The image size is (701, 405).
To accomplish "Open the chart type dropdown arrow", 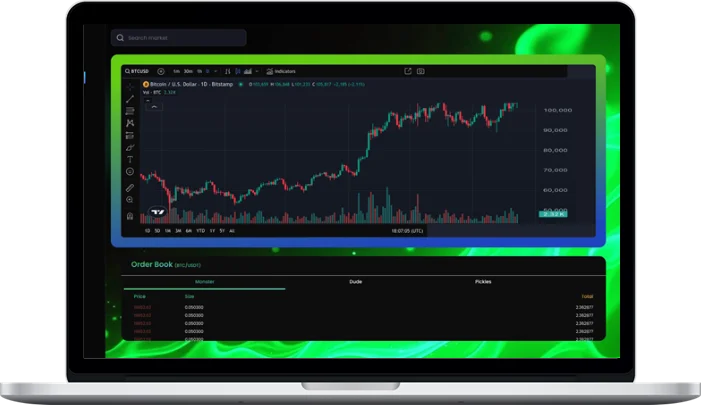I will click(x=257, y=71).
